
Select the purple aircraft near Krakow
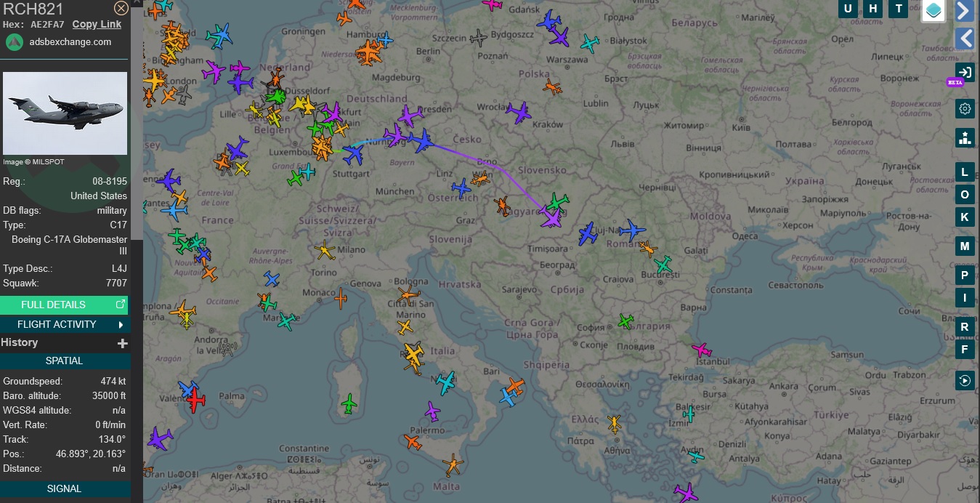click(x=518, y=113)
